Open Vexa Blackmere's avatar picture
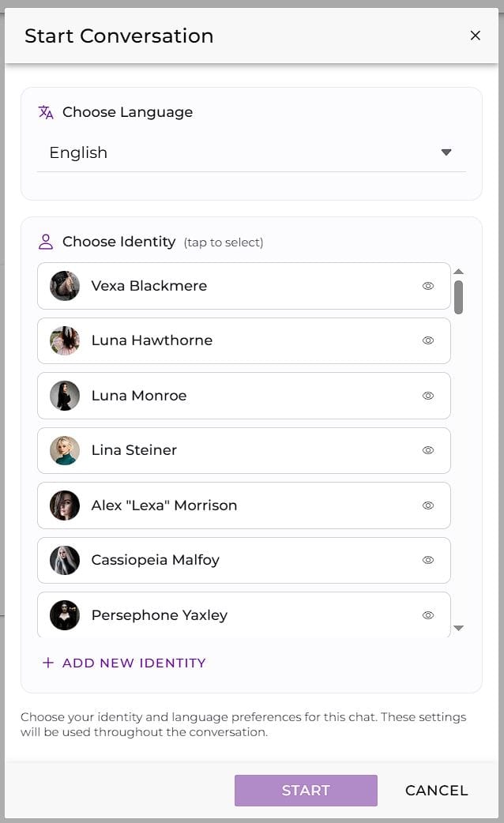 [x=64, y=286]
